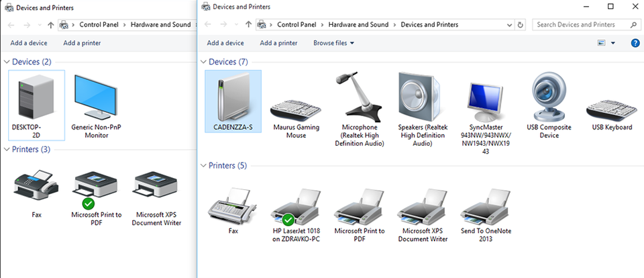The image size is (644, 278).
Task: Click Control Panel breadcrumb in right window
Action: (x=297, y=25)
